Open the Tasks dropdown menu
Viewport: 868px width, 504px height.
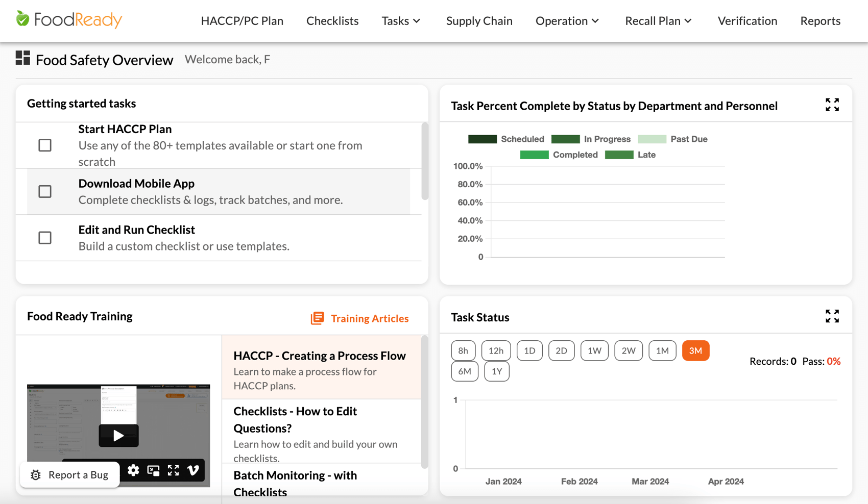tap(401, 21)
